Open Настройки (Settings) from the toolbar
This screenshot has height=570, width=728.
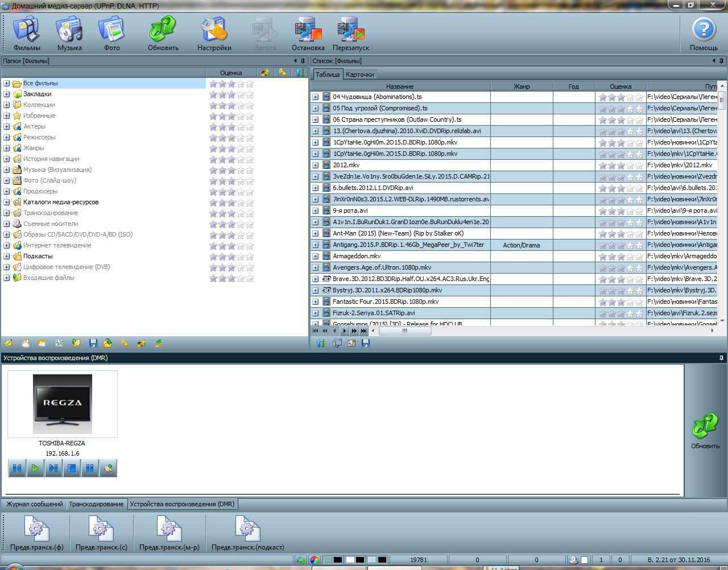click(214, 34)
